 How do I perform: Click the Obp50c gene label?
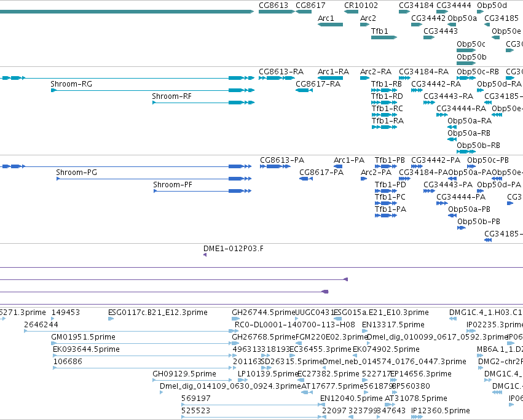click(x=471, y=44)
